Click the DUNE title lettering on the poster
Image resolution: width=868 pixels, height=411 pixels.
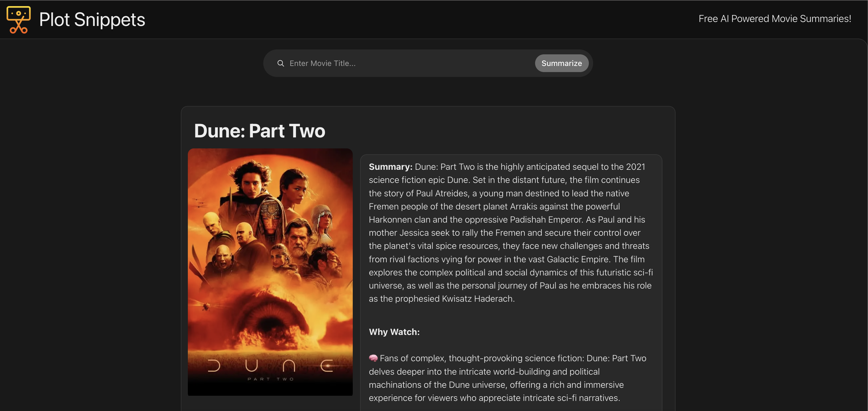click(270, 366)
